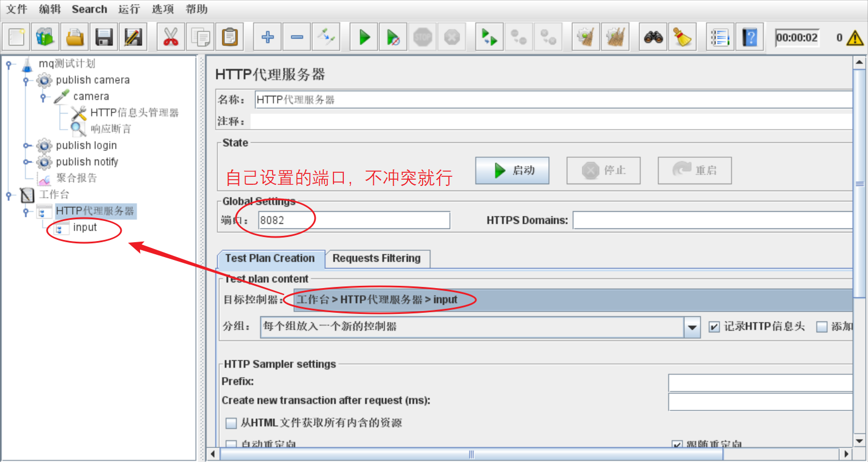Click the HTTPS Domains input field

pyautogui.click(x=712, y=220)
